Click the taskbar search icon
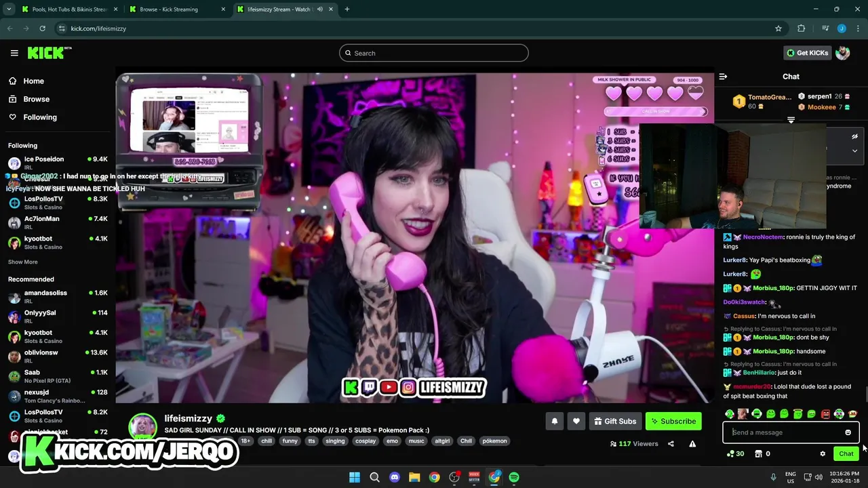 tap(374, 477)
